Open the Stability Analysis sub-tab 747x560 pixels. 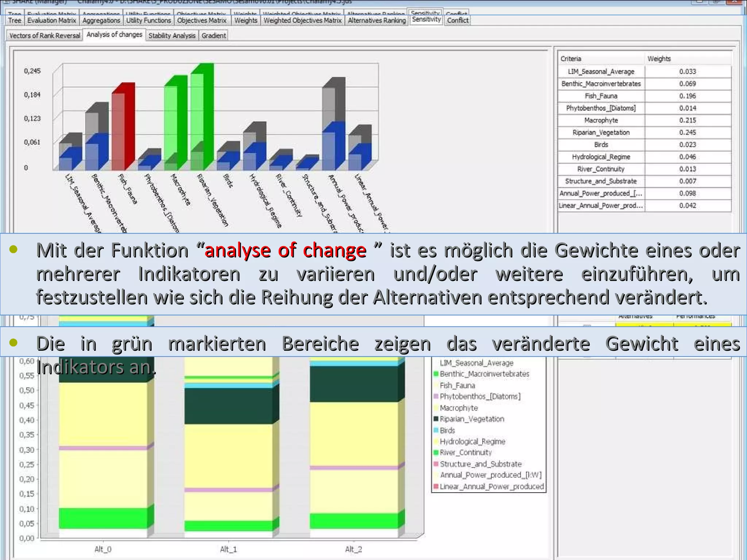pos(172,35)
